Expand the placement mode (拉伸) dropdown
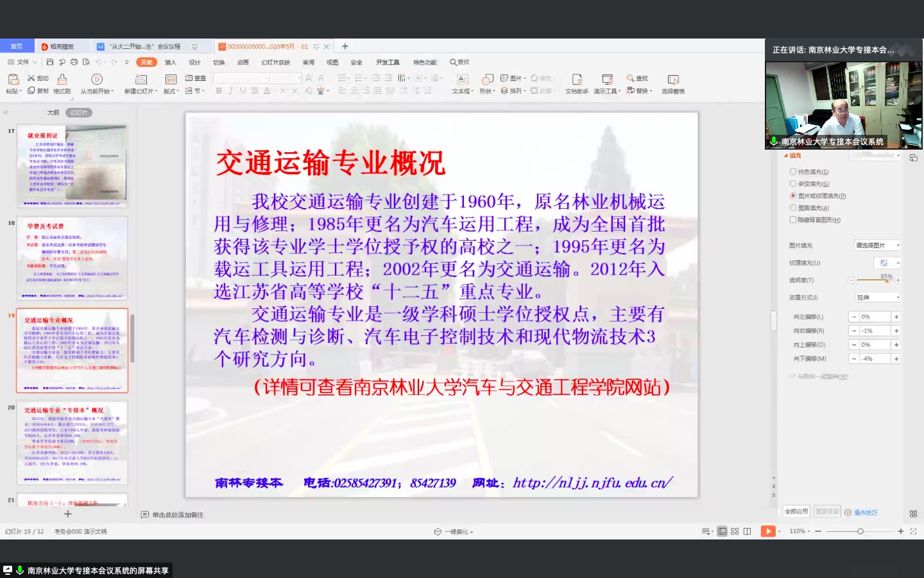The image size is (924, 578). (877, 297)
